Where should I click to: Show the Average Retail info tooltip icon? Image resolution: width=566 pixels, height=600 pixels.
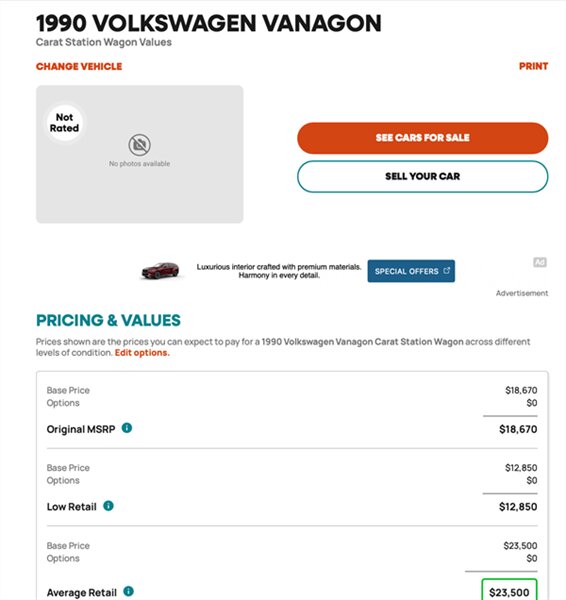[129, 591]
